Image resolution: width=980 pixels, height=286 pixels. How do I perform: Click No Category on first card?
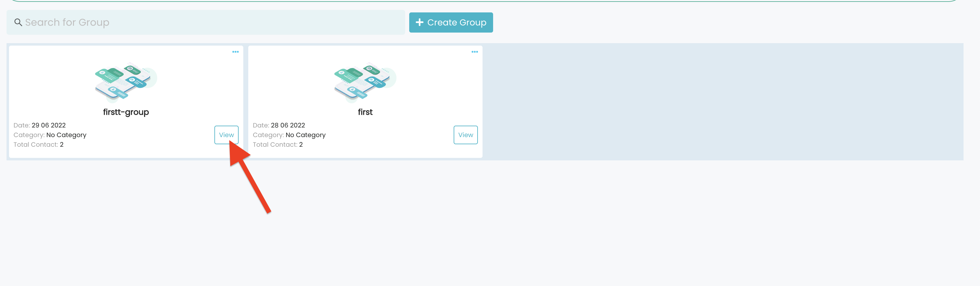305,135
